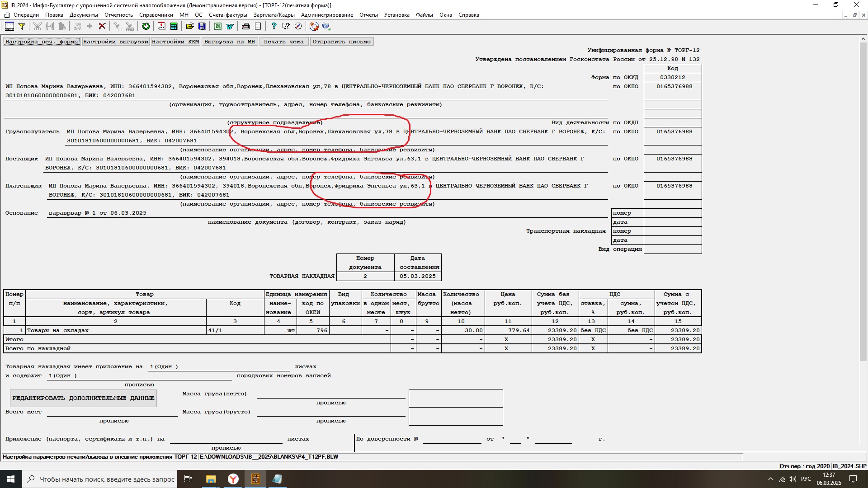Click the printer icon in toolbar
Viewport: 868px width, 488px height.
click(x=246, y=27)
